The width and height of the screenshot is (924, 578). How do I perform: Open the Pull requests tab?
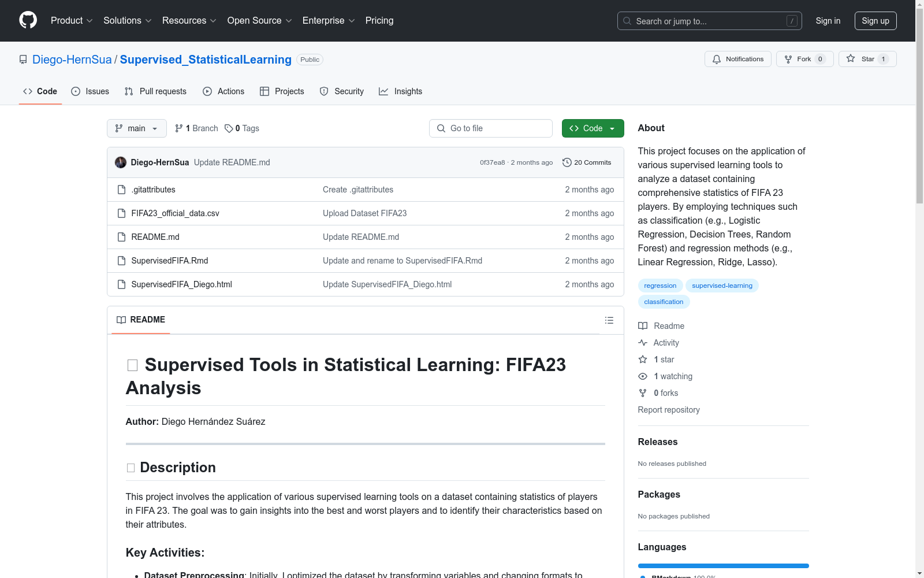coord(155,91)
